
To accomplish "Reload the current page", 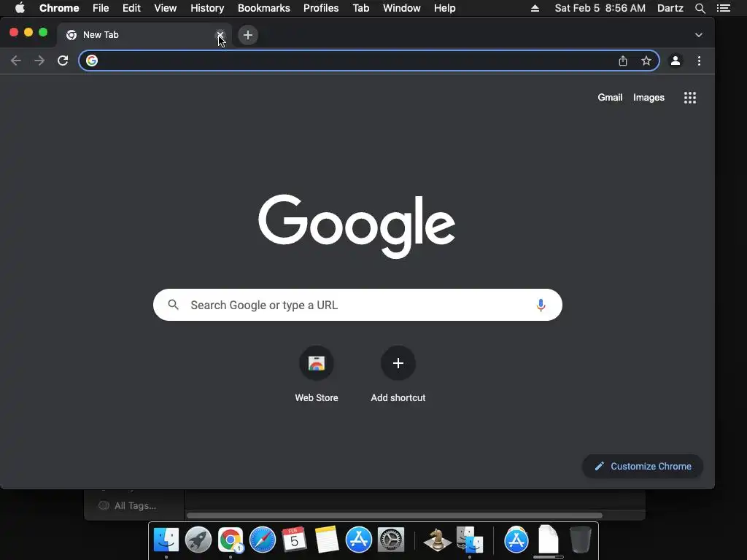I will click(x=63, y=61).
